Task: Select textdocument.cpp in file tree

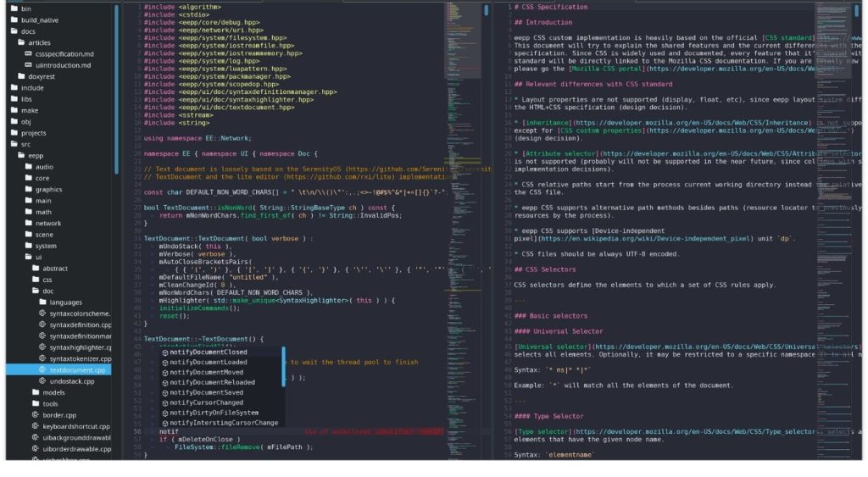Action: point(58,369)
